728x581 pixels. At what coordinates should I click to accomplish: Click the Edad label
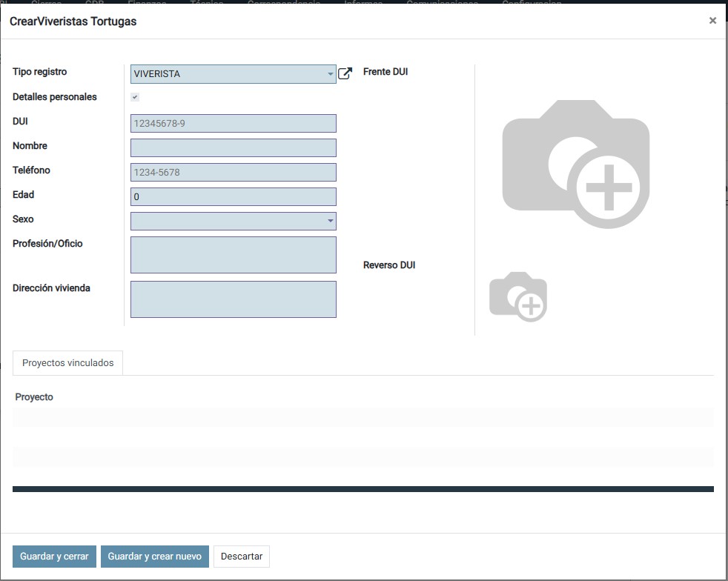click(x=23, y=194)
